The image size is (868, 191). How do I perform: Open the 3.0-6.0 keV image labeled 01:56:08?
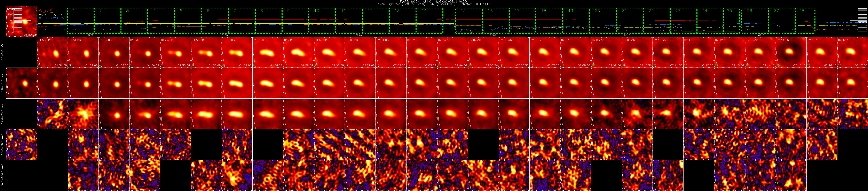pyautogui.click(x=237, y=52)
